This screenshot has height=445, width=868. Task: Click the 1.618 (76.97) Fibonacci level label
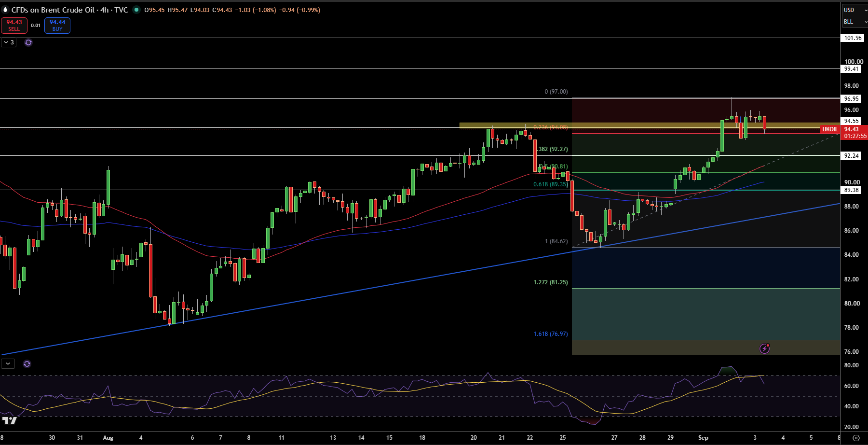pyautogui.click(x=551, y=334)
